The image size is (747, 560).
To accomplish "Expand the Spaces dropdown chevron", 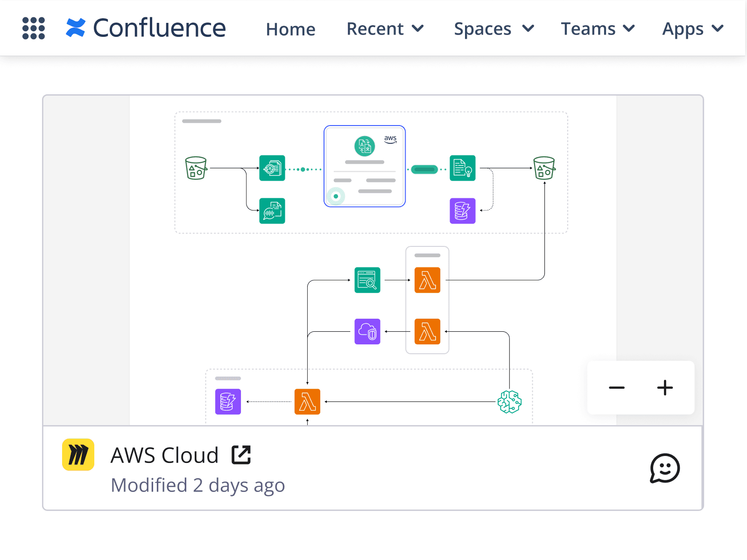I will click(x=528, y=29).
